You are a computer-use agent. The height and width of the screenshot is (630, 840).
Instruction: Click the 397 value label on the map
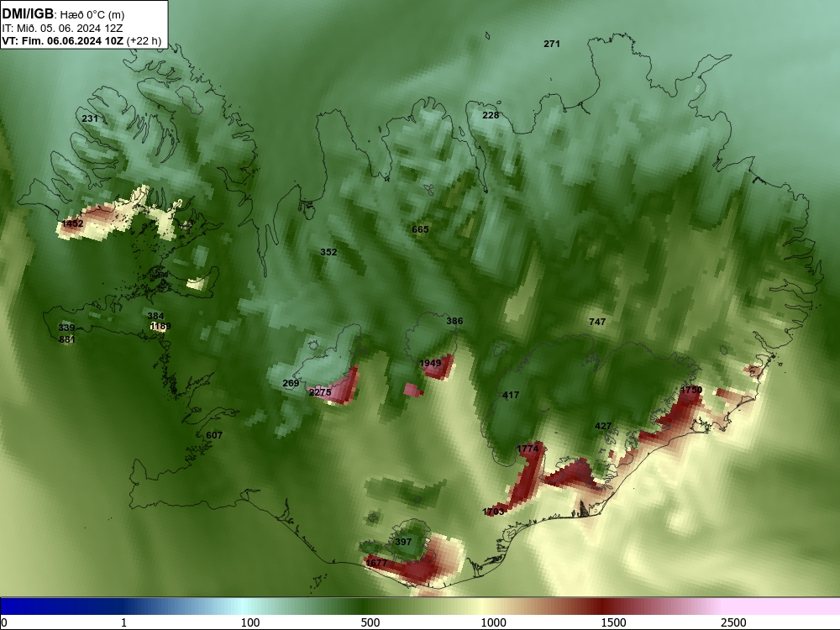tap(403, 542)
